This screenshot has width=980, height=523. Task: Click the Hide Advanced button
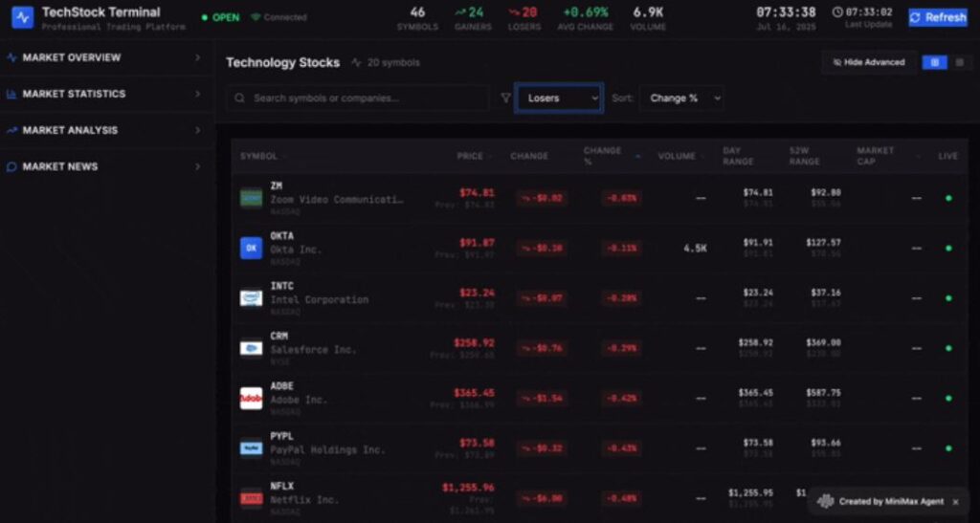tap(869, 62)
